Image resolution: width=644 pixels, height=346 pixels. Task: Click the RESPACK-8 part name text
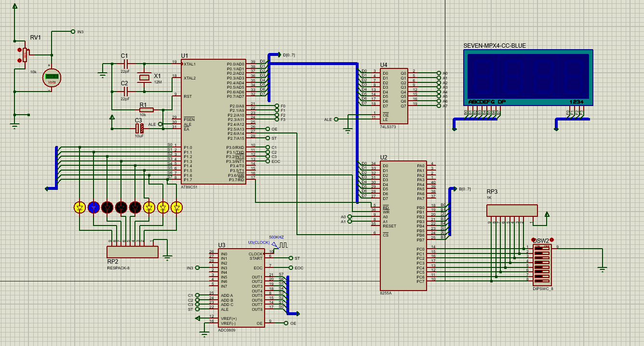point(118,267)
